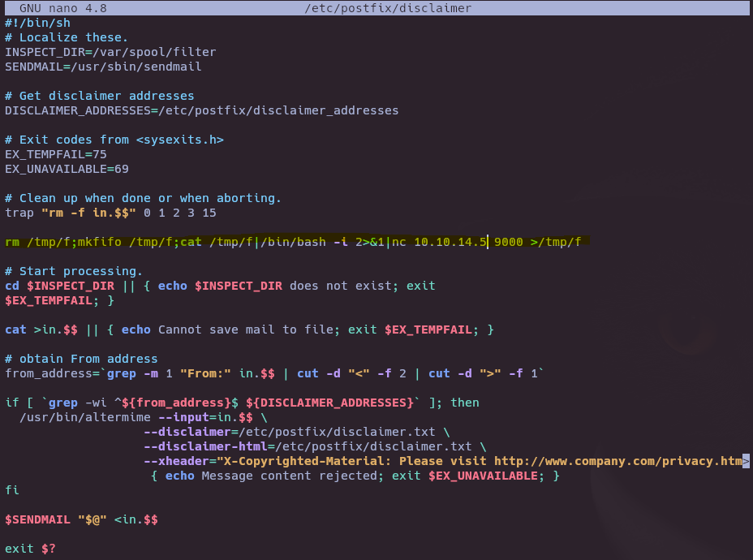Click the IP '10.10.14.5' in the nc command

coord(450,242)
